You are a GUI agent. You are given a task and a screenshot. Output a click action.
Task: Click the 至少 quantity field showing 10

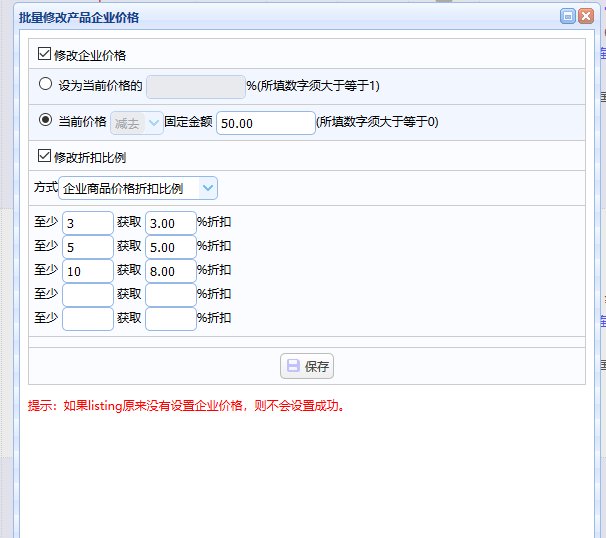[x=88, y=271]
